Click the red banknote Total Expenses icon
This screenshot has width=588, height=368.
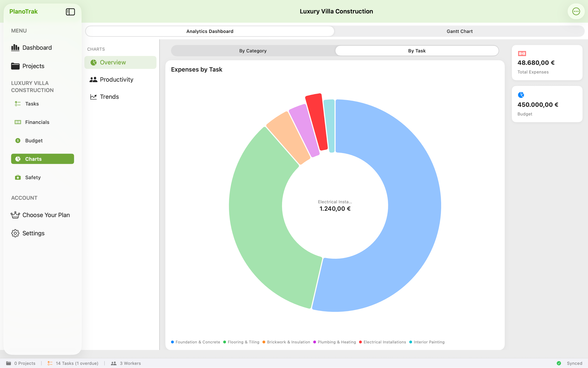pyautogui.click(x=522, y=54)
